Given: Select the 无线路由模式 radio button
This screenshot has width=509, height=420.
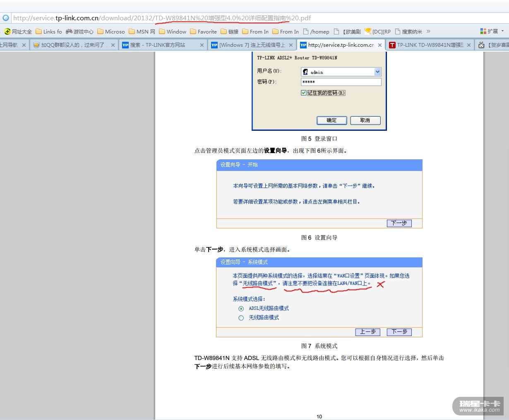Looking at the screenshot, I should 241,318.
